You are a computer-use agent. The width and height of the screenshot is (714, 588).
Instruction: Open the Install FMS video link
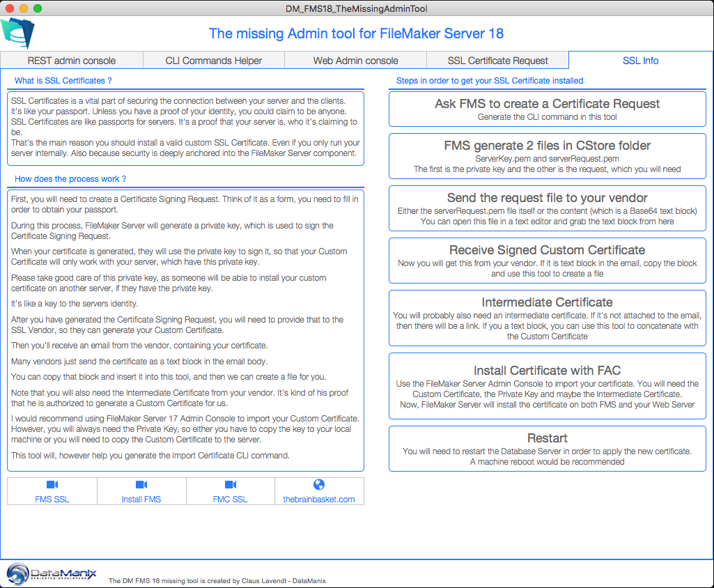[141, 491]
